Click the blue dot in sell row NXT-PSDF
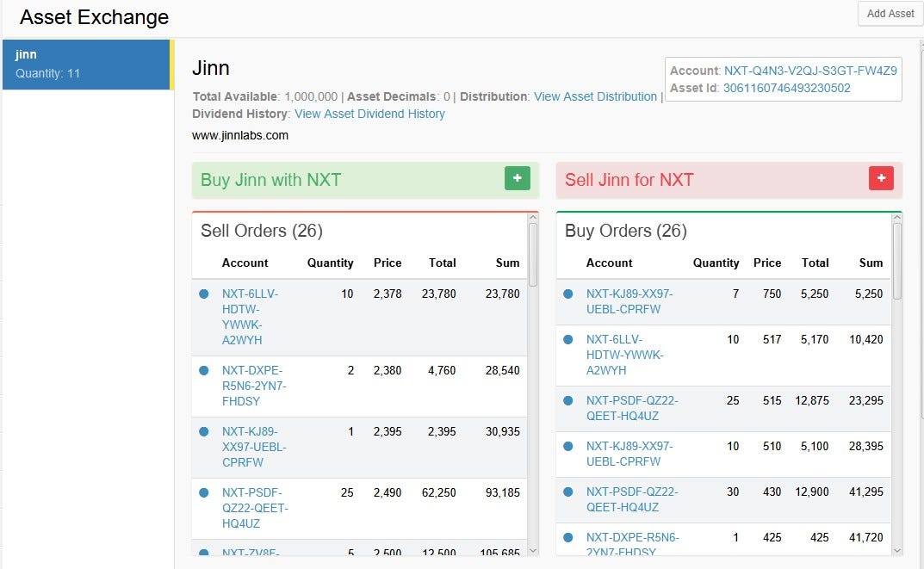This screenshot has height=569, width=924. 204,493
